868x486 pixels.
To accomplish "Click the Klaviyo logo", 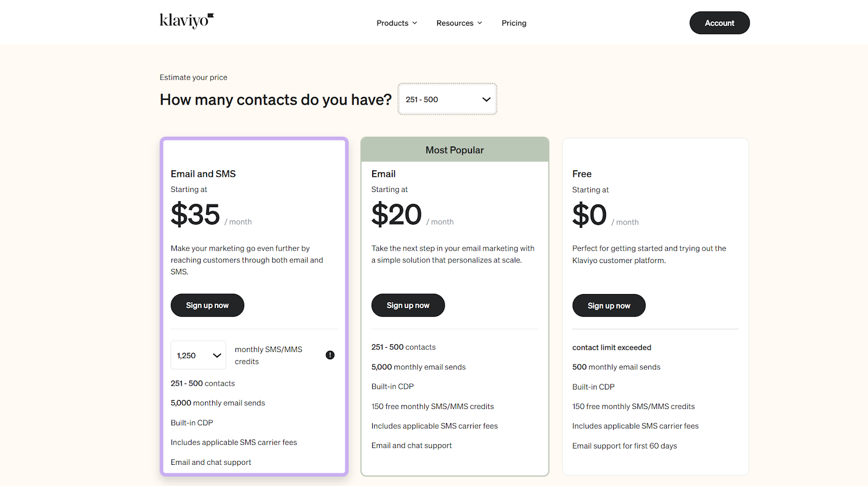I will pyautogui.click(x=187, y=21).
